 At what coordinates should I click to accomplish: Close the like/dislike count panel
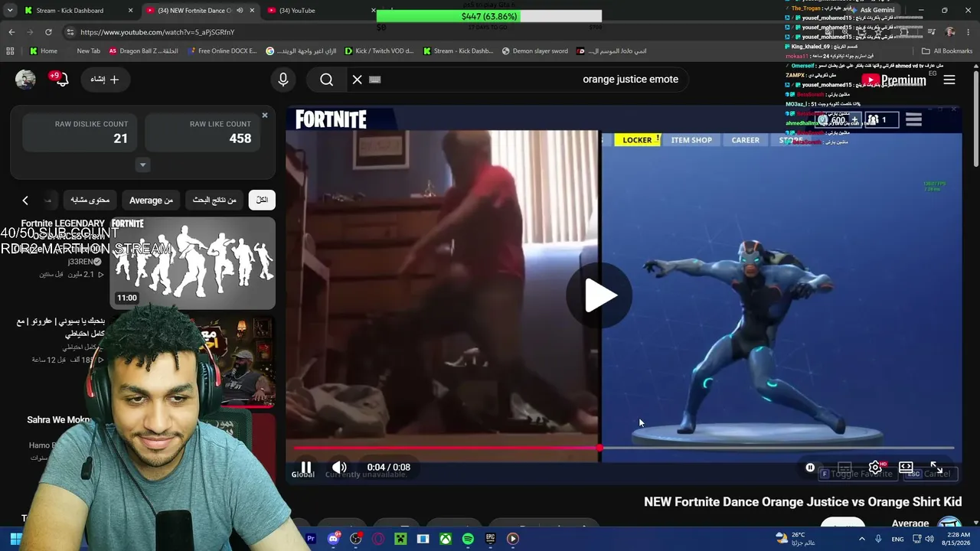coord(265,116)
